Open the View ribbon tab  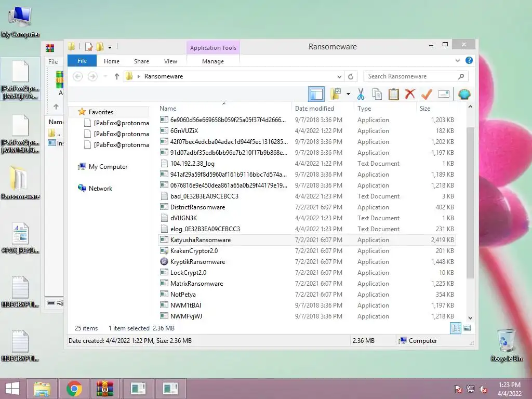(170, 61)
